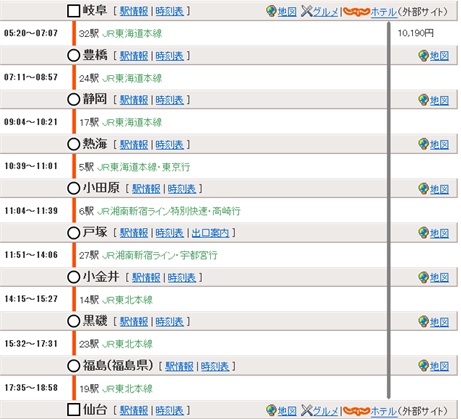461x419 pixels.
Task: Click the globe map icon for 黒磯
Action: 423,322
